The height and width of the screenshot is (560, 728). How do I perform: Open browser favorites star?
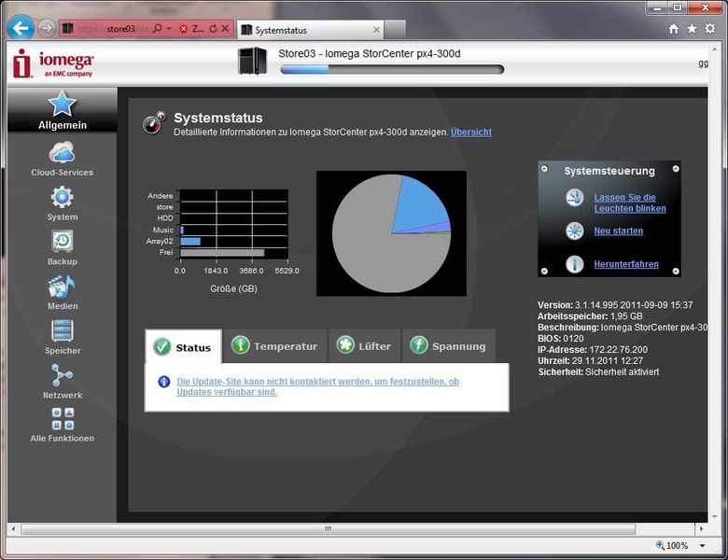[692, 29]
